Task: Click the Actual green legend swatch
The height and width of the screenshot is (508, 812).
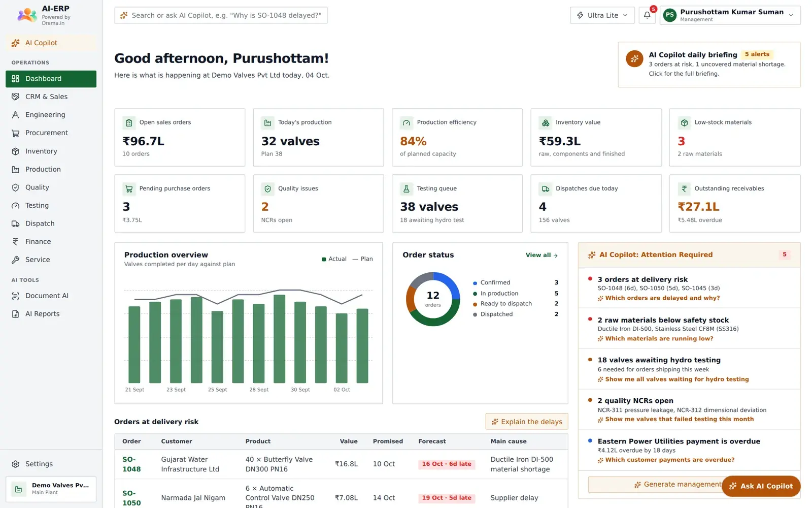Action: [x=324, y=259]
